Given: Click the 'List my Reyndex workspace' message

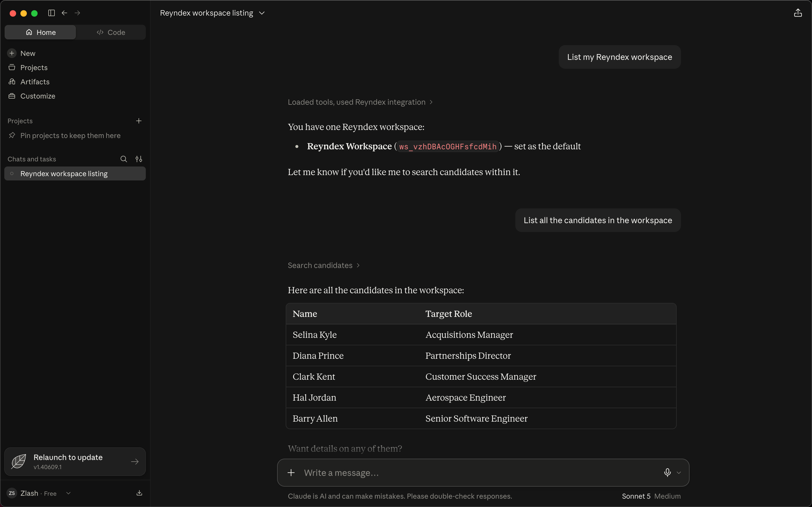Looking at the screenshot, I should click(x=619, y=57).
